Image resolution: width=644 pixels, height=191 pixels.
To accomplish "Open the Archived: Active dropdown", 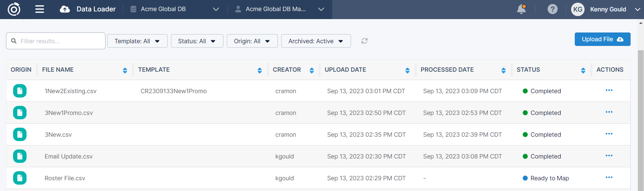I will tap(316, 41).
